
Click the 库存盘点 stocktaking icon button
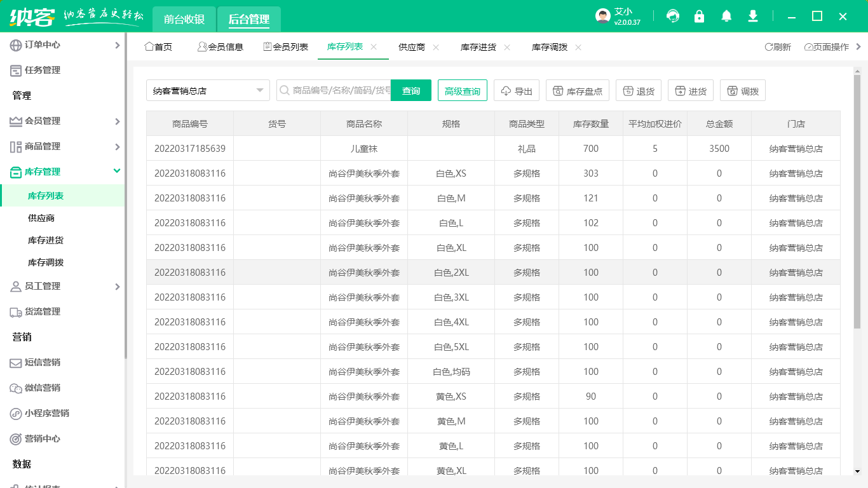point(577,90)
